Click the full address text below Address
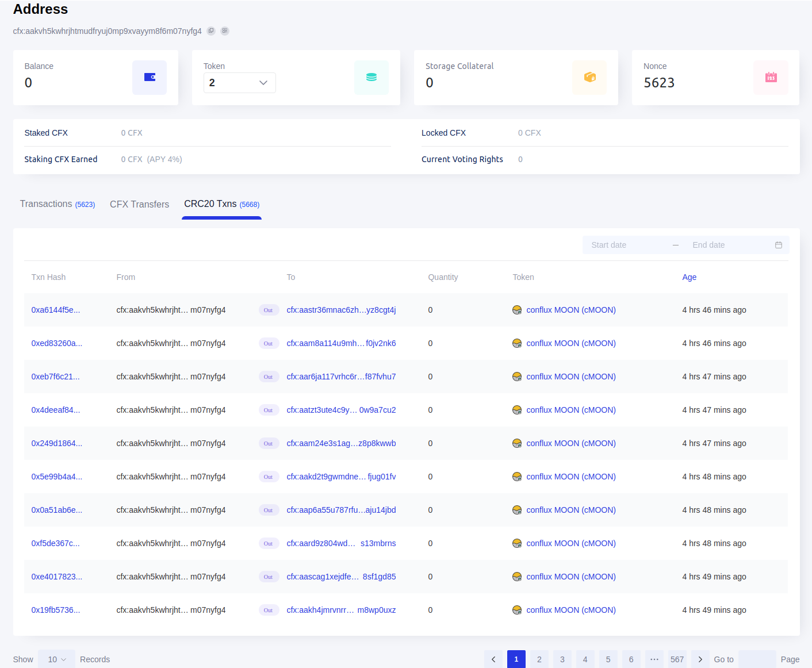This screenshot has height=668, width=812. tap(108, 31)
